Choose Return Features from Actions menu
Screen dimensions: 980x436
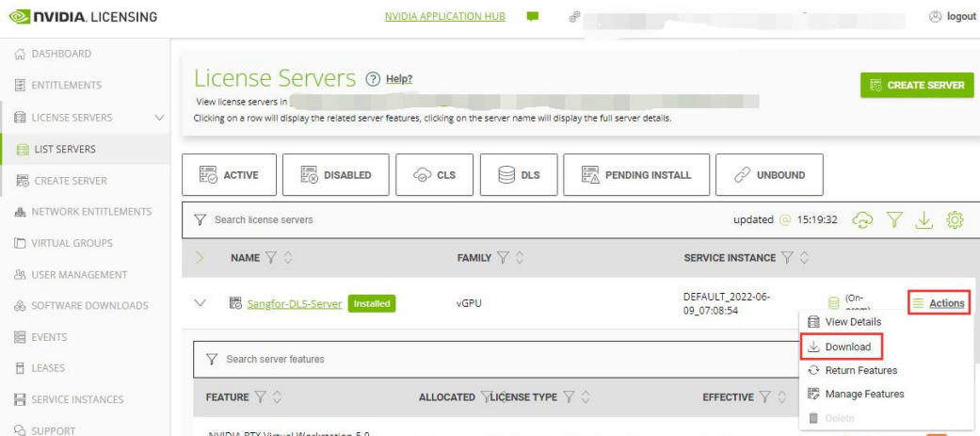point(853,370)
